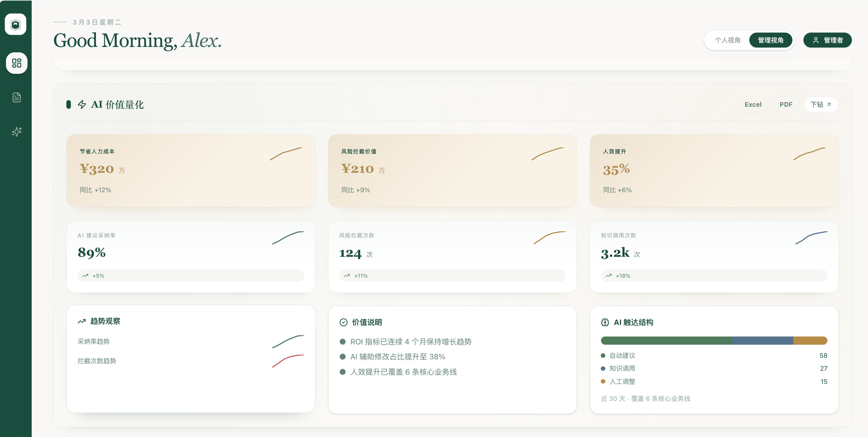Click the 近 30 天 coverage footnote
868x437 pixels.
click(646, 399)
